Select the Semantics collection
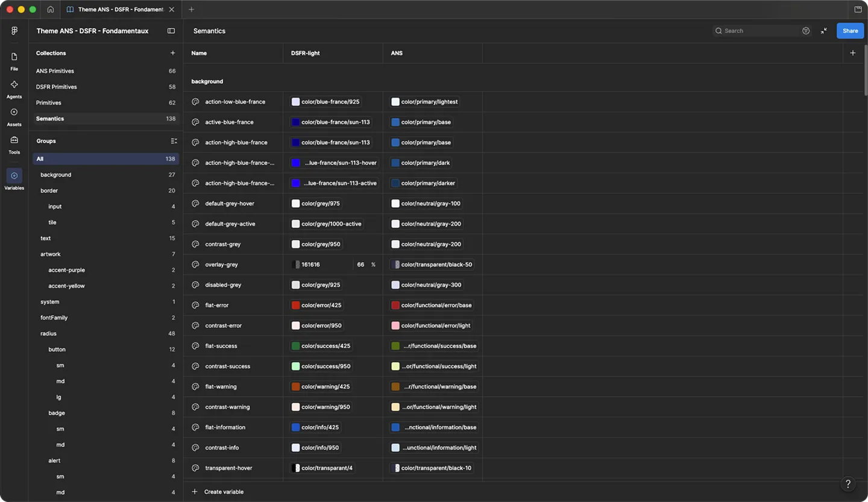 point(105,119)
